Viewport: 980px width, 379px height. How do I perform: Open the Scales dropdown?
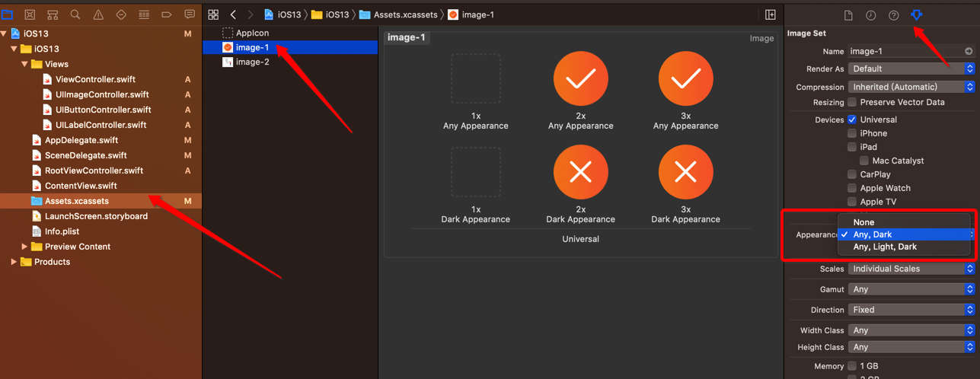[x=911, y=269]
